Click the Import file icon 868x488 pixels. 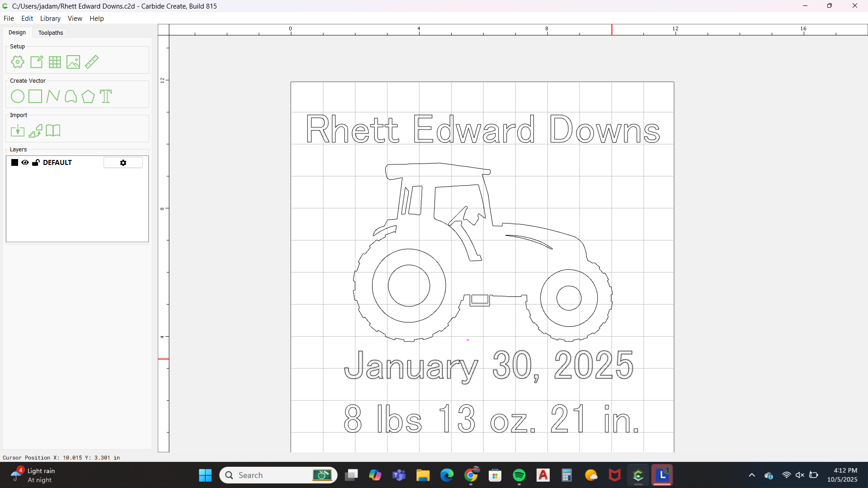[x=18, y=131]
